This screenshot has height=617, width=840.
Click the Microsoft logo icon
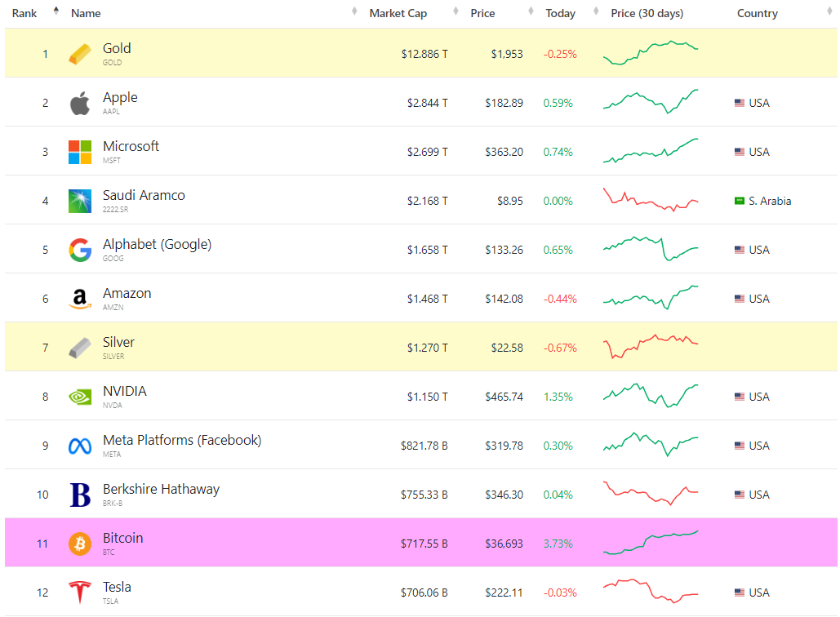point(80,152)
